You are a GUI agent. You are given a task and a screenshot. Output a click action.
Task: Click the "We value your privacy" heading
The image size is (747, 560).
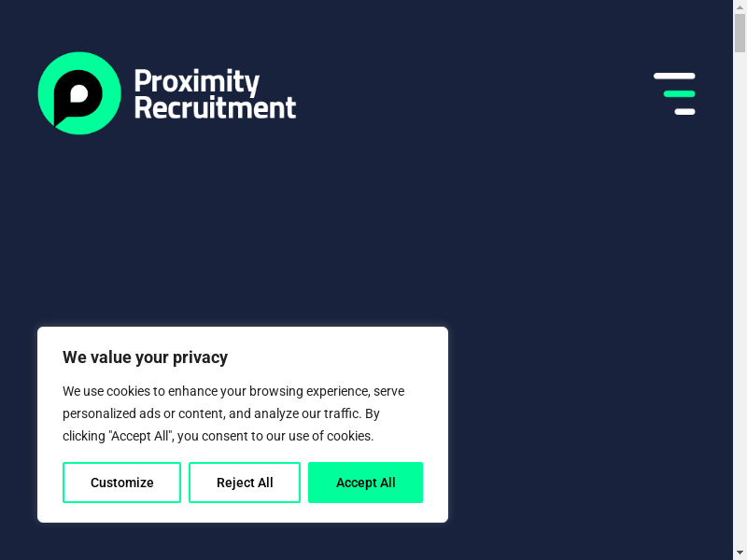[145, 357]
